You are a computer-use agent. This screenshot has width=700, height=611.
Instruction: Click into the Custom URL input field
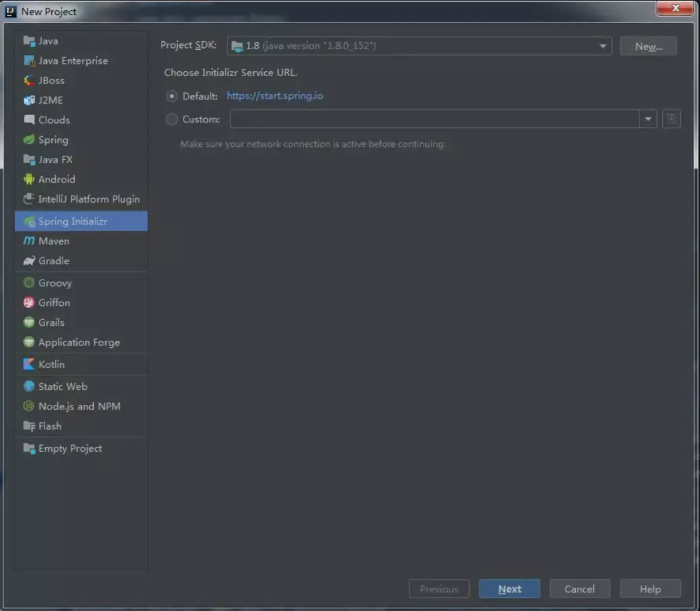tap(435, 119)
